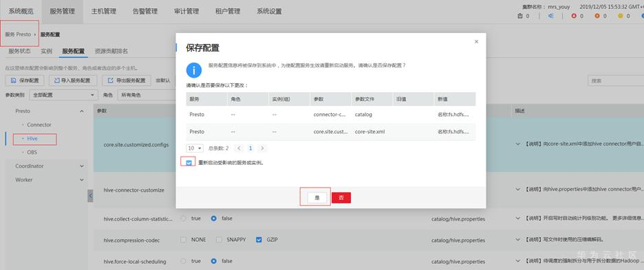Open the 系统设置 top menu
Image resolution: width=644 pixels, height=270 pixels.
coord(269,12)
